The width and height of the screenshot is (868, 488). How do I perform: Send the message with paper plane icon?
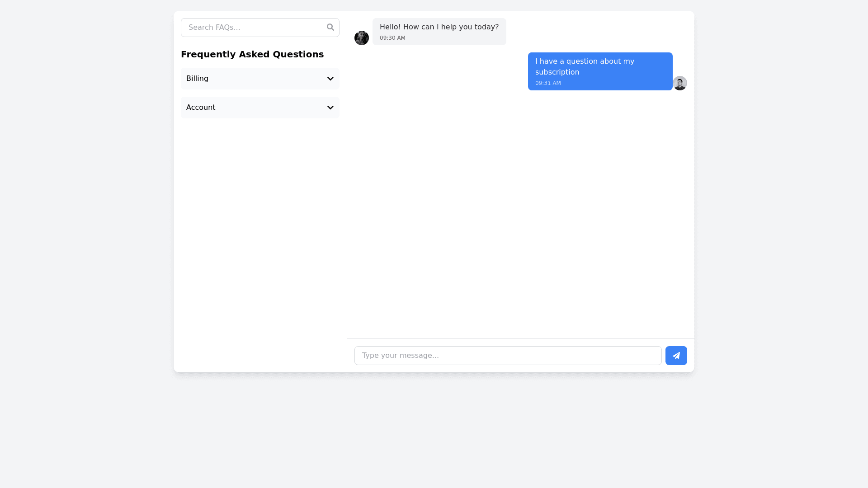pos(676,356)
